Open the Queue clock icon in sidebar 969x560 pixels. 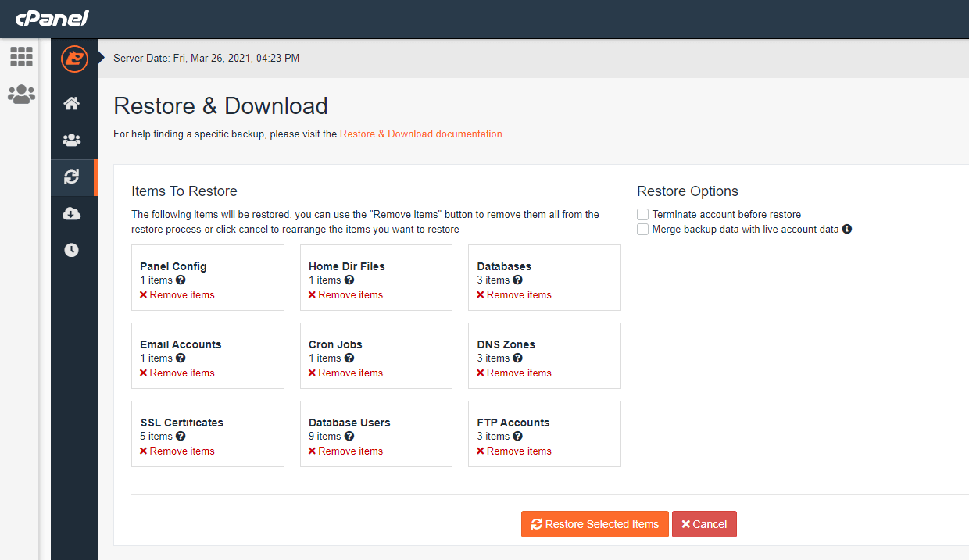coord(71,251)
